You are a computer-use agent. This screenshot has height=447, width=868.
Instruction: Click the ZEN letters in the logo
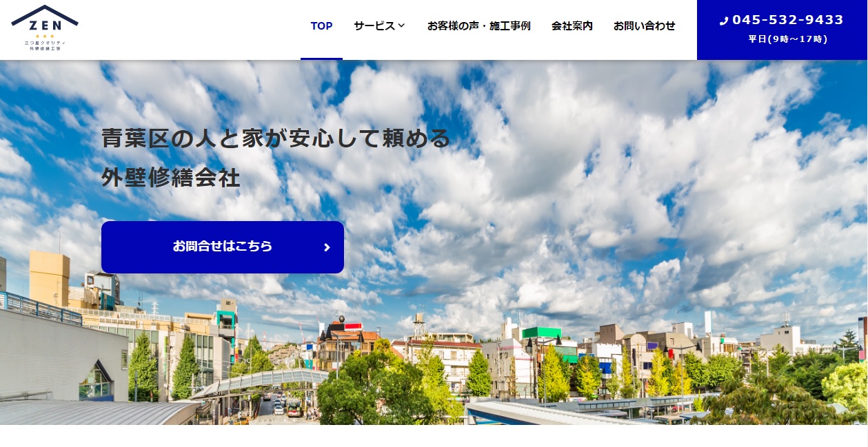click(45, 25)
